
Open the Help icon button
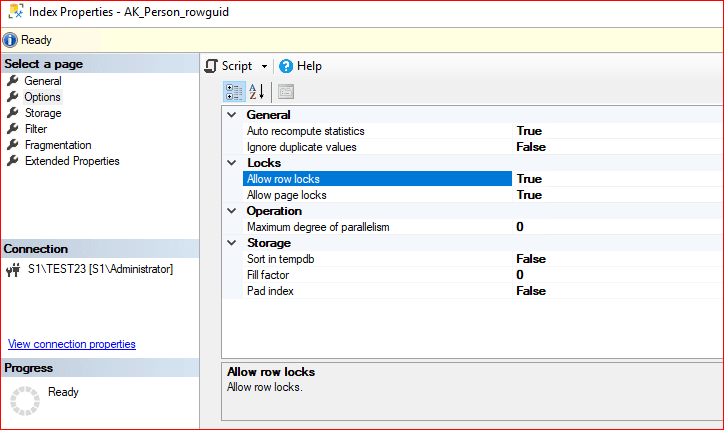286,66
